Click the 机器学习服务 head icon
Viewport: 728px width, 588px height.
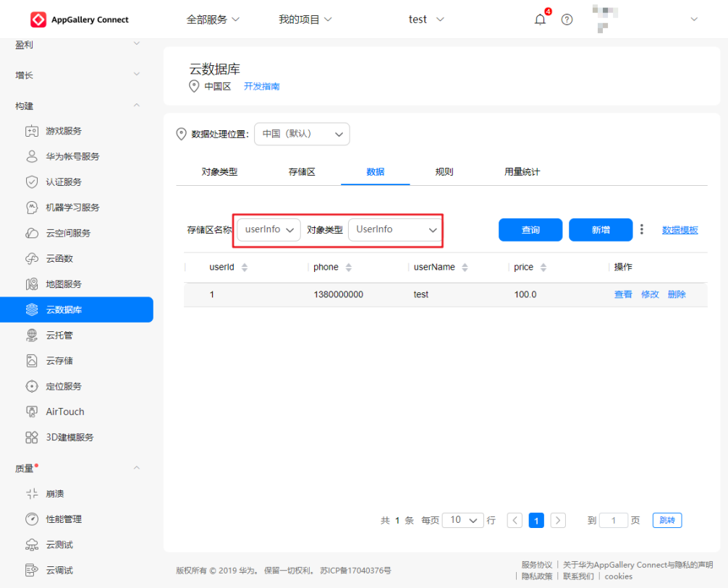32,208
